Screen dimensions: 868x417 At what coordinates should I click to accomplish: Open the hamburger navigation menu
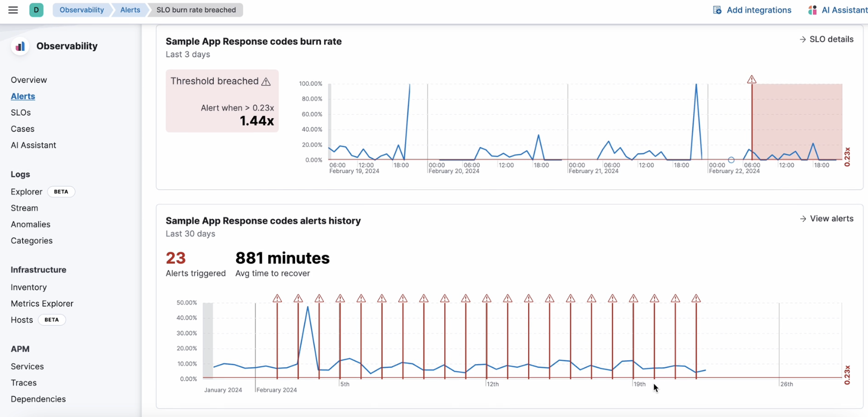[x=13, y=10]
